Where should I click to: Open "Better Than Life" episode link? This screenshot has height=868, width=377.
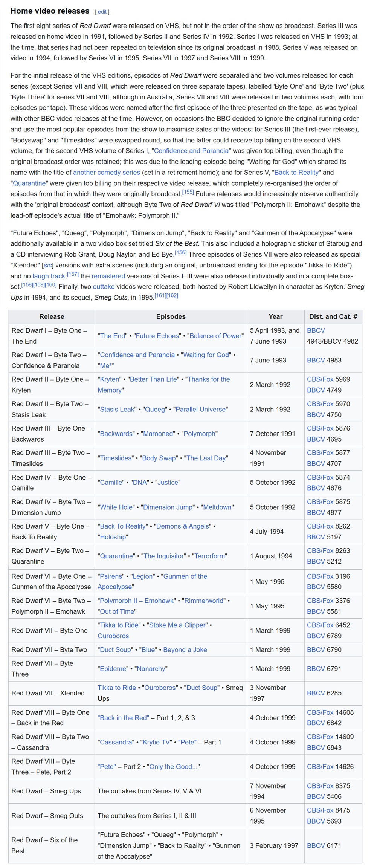[x=154, y=379]
